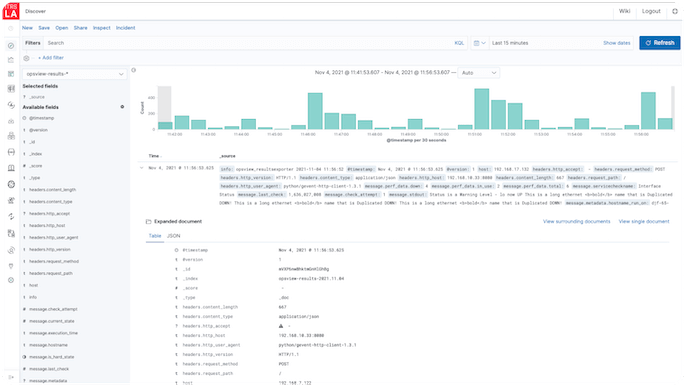The height and width of the screenshot is (387, 686).
Task: Switch to the Table tab
Action: (155, 236)
